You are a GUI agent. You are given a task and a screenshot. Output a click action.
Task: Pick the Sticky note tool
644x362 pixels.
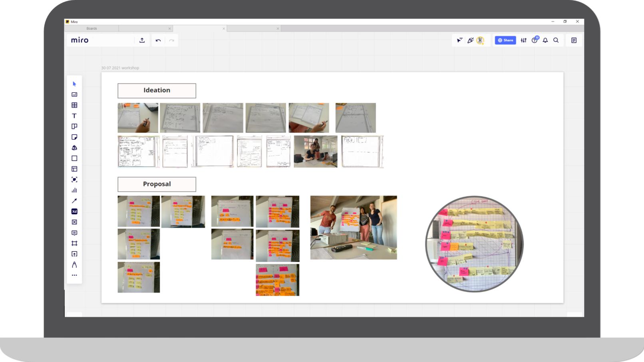click(x=74, y=137)
